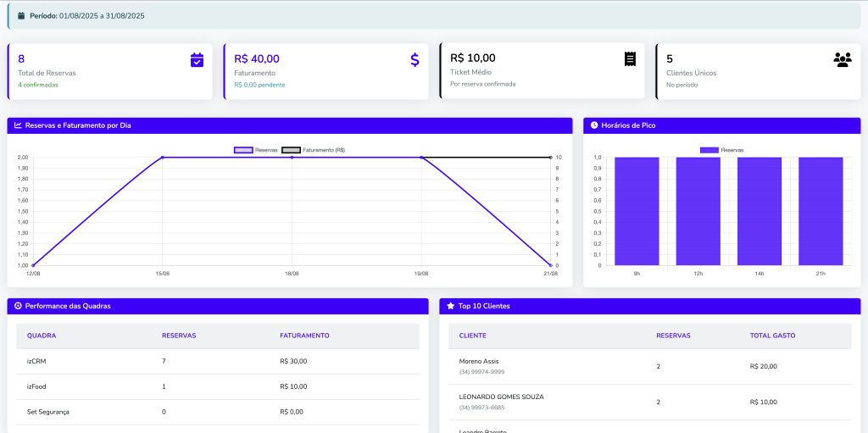Click the 15/08 data point on line chart
868x433 pixels.
(x=163, y=157)
